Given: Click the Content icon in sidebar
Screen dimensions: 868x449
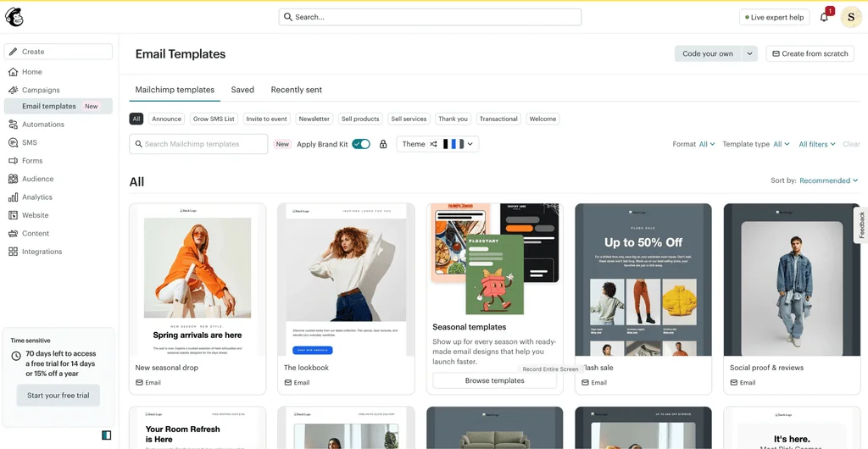Looking at the screenshot, I should 14,233.
